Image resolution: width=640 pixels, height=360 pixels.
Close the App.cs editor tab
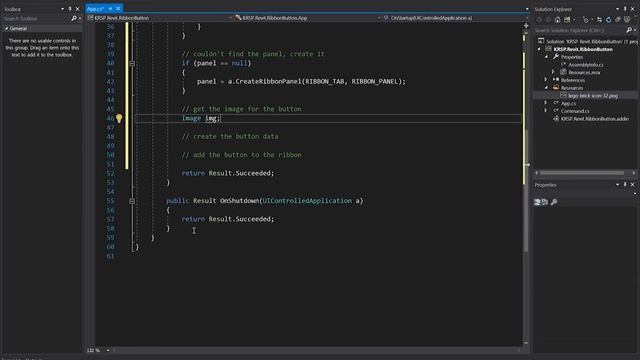click(x=118, y=9)
